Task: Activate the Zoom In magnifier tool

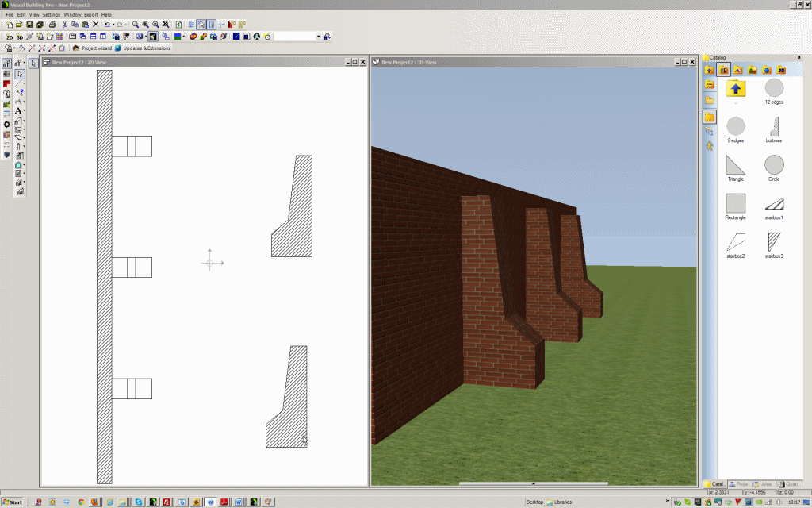Action: point(144,25)
